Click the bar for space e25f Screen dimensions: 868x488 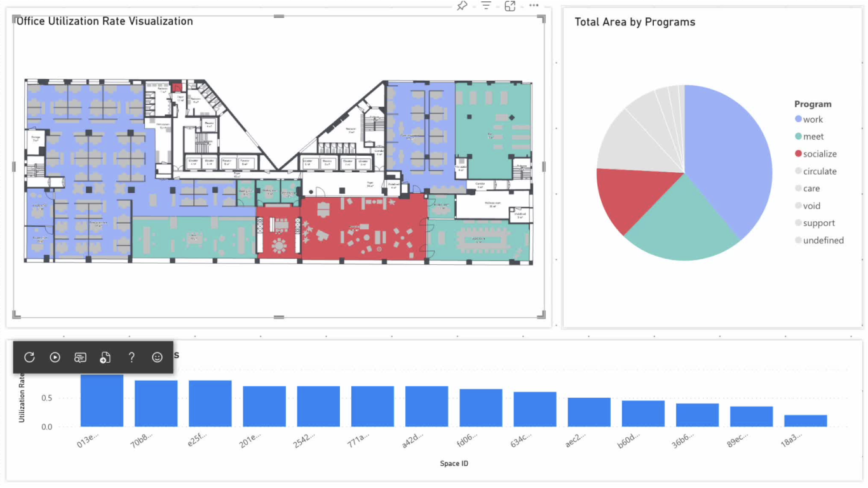[x=210, y=403]
